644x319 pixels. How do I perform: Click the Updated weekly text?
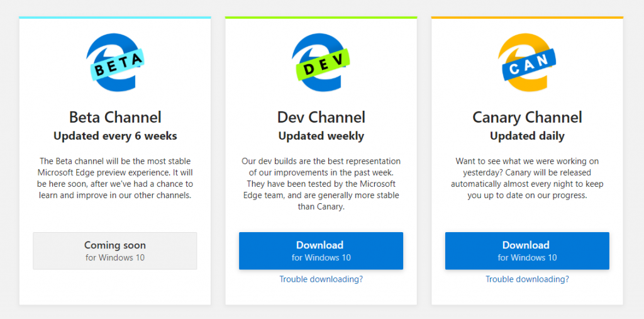tap(321, 136)
